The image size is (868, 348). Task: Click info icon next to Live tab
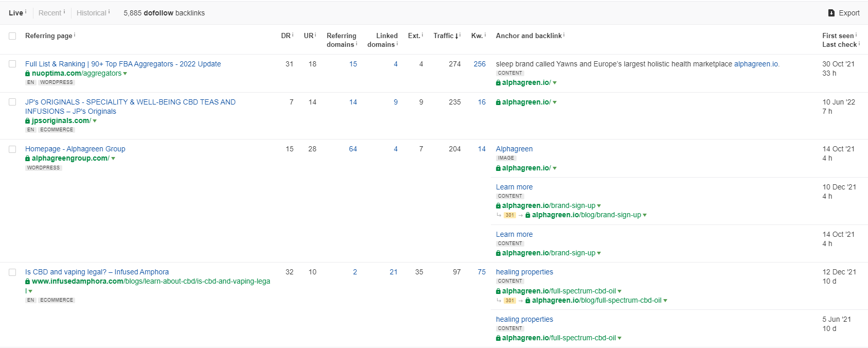point(26,11)
